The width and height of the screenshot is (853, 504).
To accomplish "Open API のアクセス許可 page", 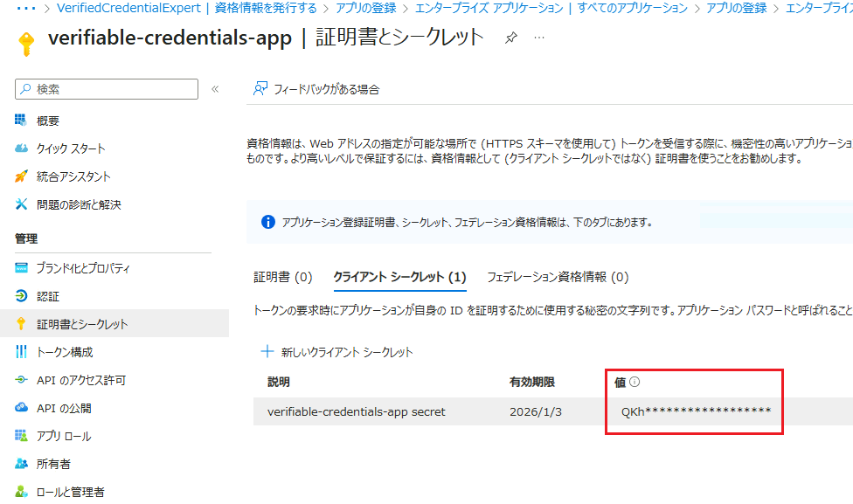I will 81,380.
